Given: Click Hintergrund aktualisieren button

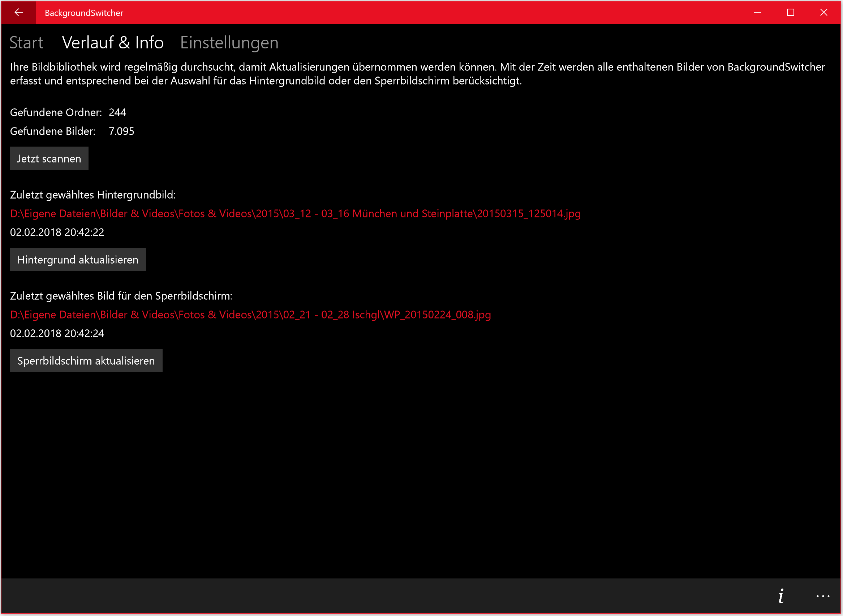Looking at the screenshot, I should point(78,260).
